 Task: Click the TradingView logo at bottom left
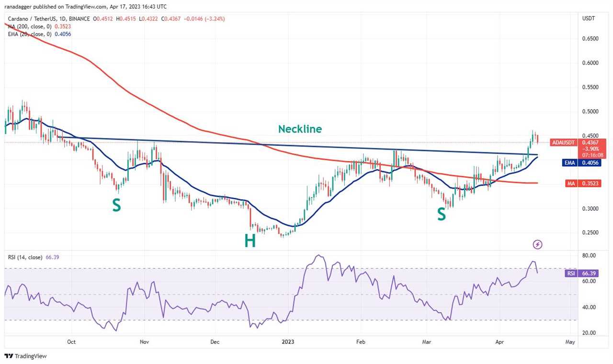[x=25, y=356]
